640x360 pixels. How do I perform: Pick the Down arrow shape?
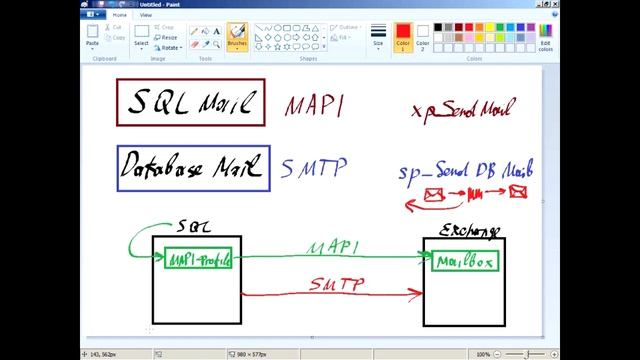(259, 47)
